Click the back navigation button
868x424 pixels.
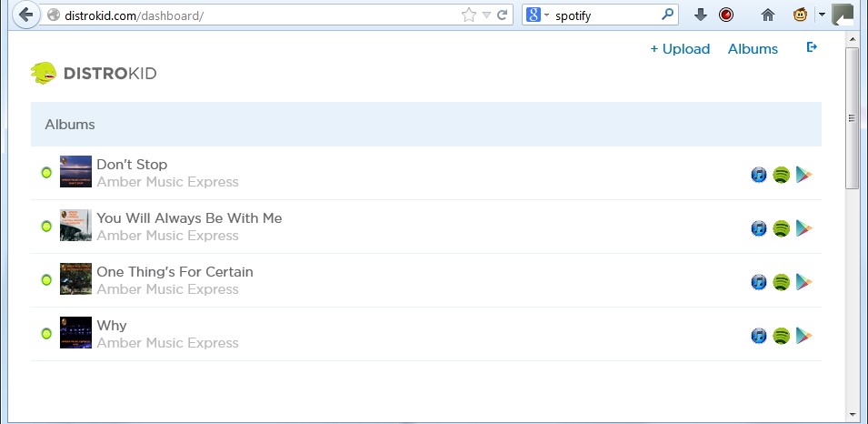pyautogui.click(x=26, y=15)
